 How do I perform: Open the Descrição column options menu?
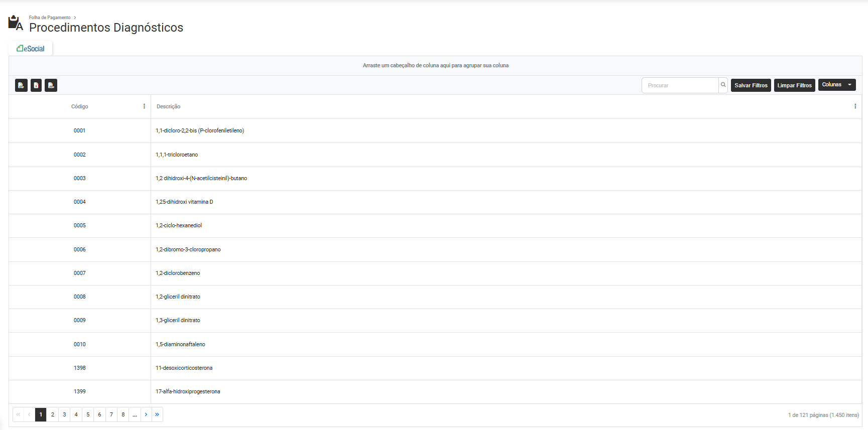pos(855,106)
